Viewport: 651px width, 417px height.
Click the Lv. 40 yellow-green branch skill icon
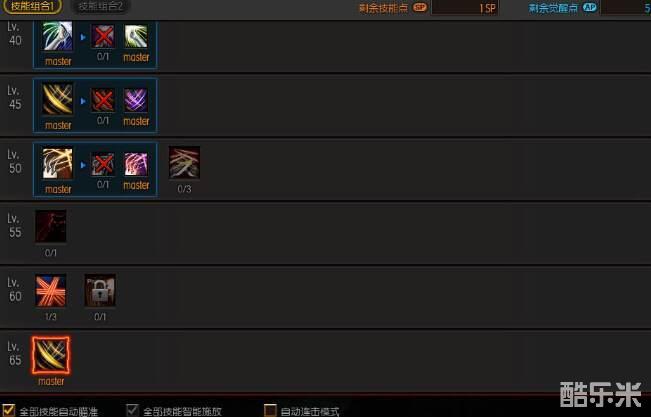[136, 37]
